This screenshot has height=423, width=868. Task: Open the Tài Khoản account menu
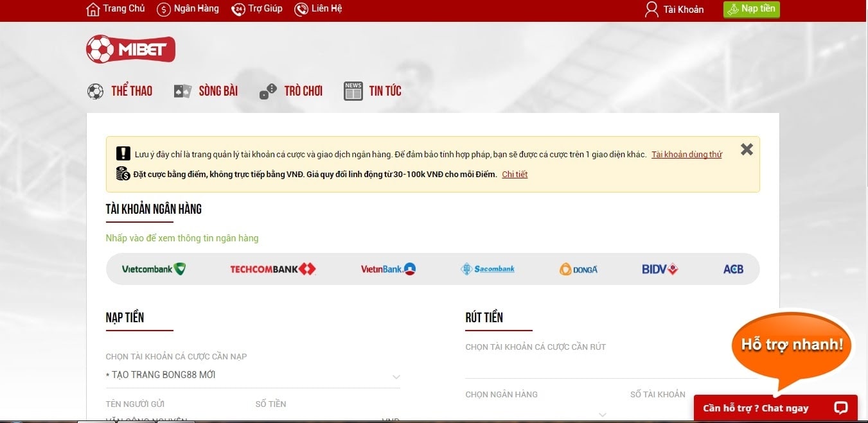point(674,10)
